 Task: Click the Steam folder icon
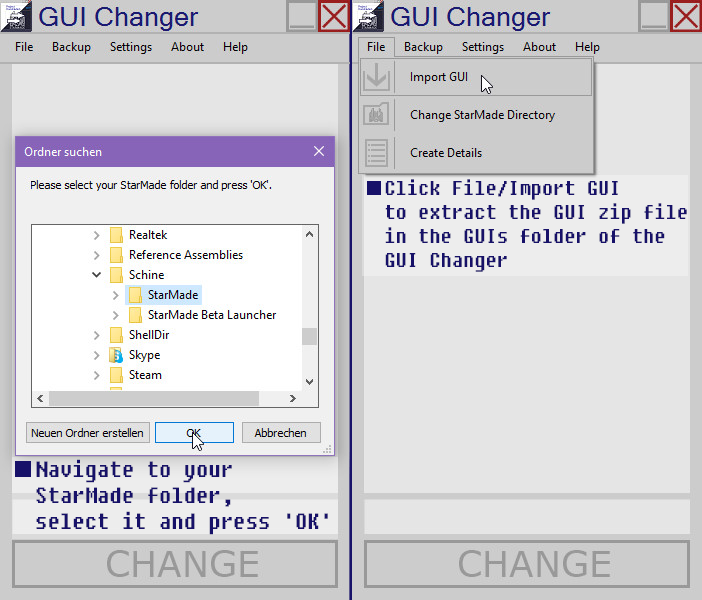click(x=116, y=375)
